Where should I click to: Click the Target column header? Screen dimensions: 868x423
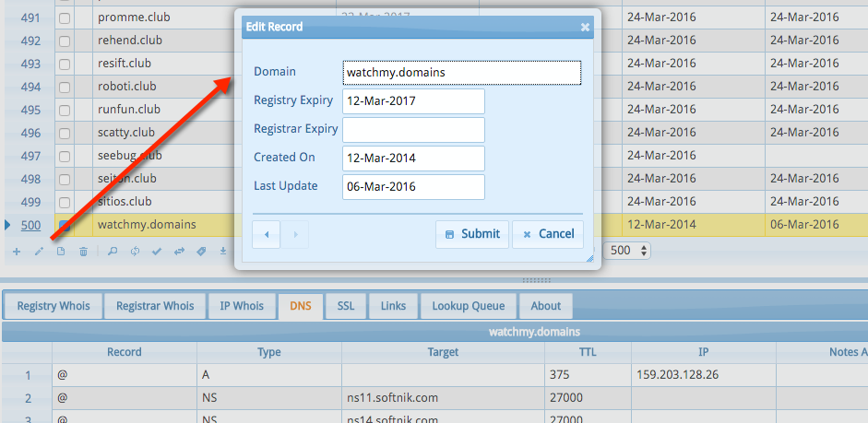[x=443, y=352]
